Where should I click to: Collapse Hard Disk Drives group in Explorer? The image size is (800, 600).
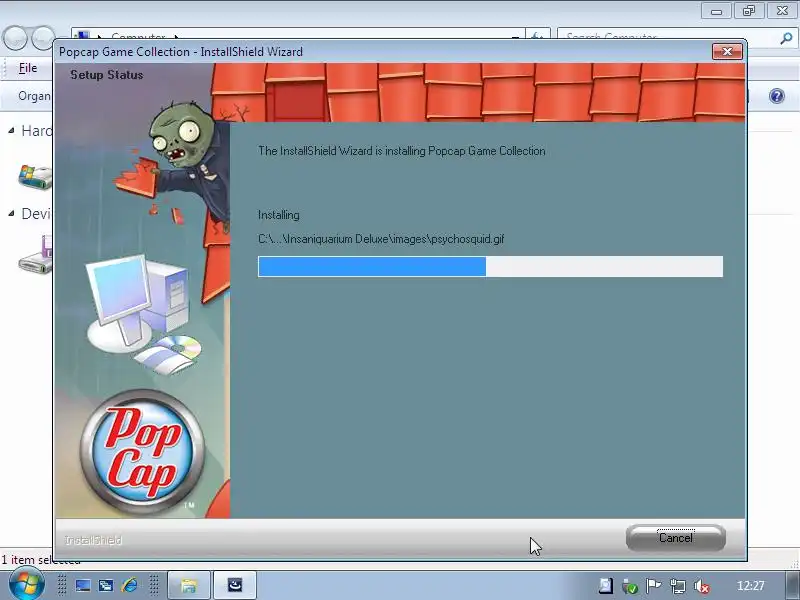[x=11, y=131]
